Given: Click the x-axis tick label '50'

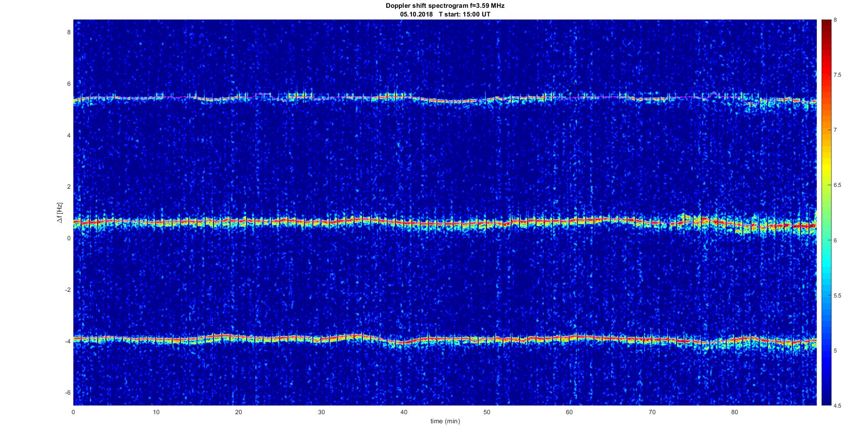Looking at the screenshot, I should [x=487, y=412].
